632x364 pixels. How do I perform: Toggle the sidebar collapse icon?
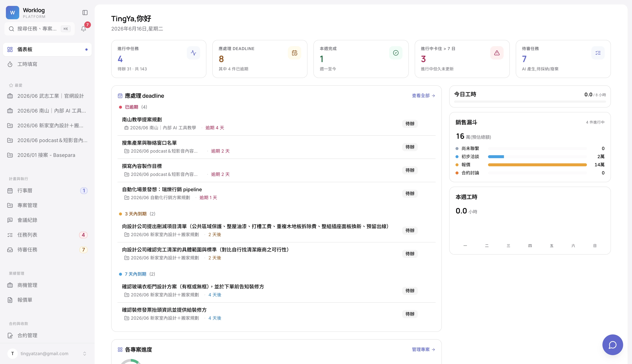[85, 13]
